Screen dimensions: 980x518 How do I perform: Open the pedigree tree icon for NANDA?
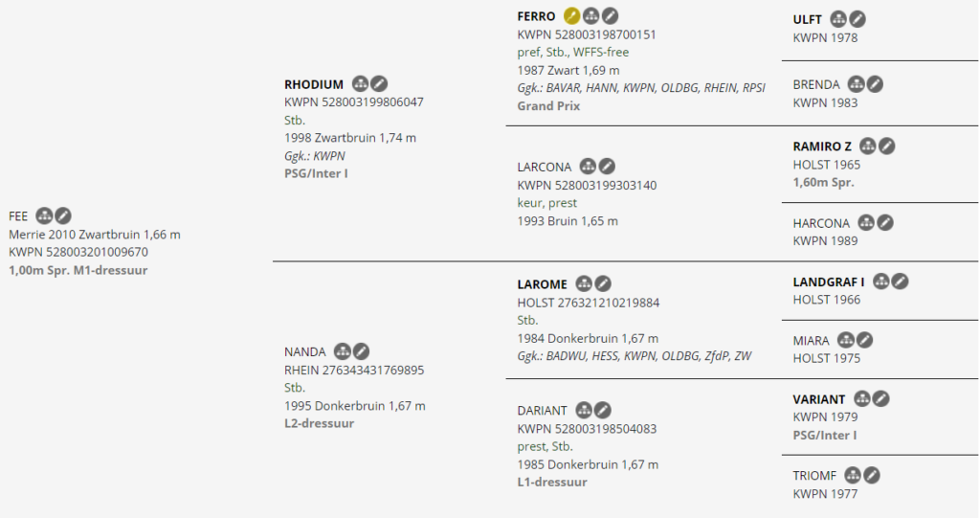(x=343, y=351)
